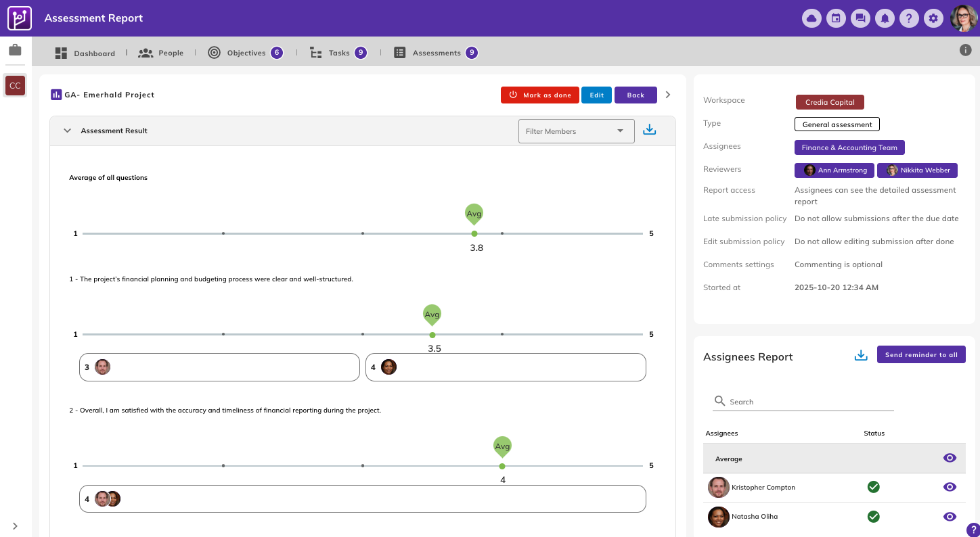Viewport: 980px width, 537px height.
Task: Collapse the Assessment Result section
Action: [x=67, y=131]
